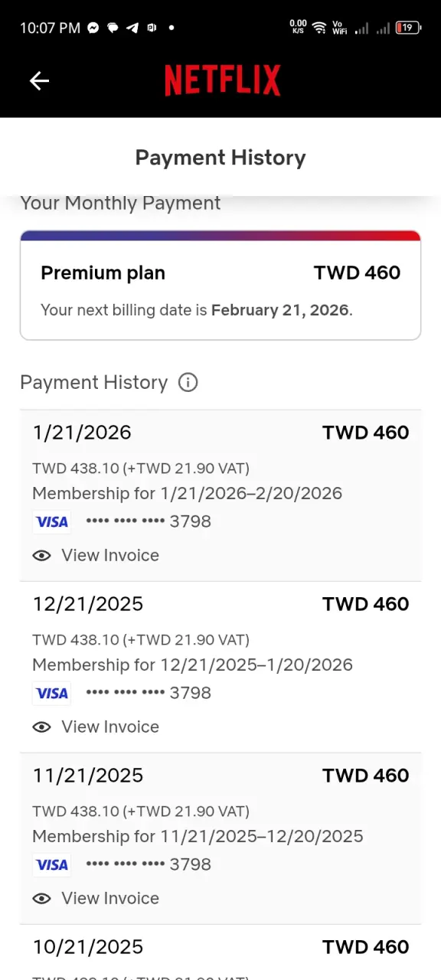Tap the eye icon for 1/21/2026 invoice

(x=41, y=555)
